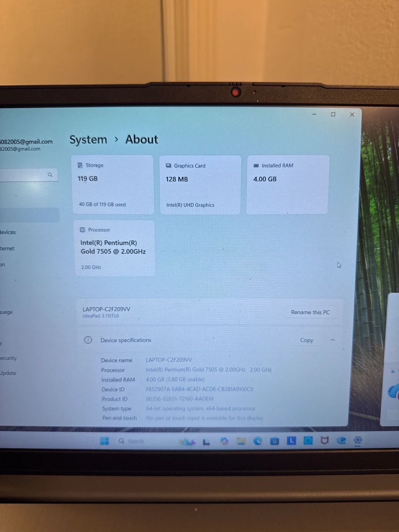
Task: Copy the device specifications
Action: (306, 340)
